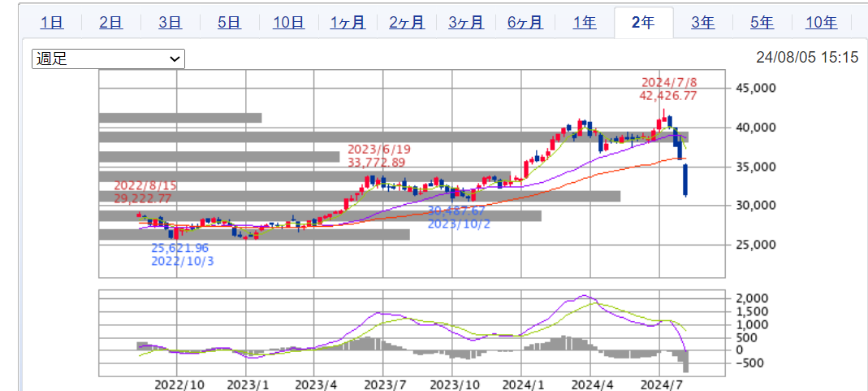This screenshot has height=391, width=868.
Task: Show the 5年 chart period
Action: 762,23
